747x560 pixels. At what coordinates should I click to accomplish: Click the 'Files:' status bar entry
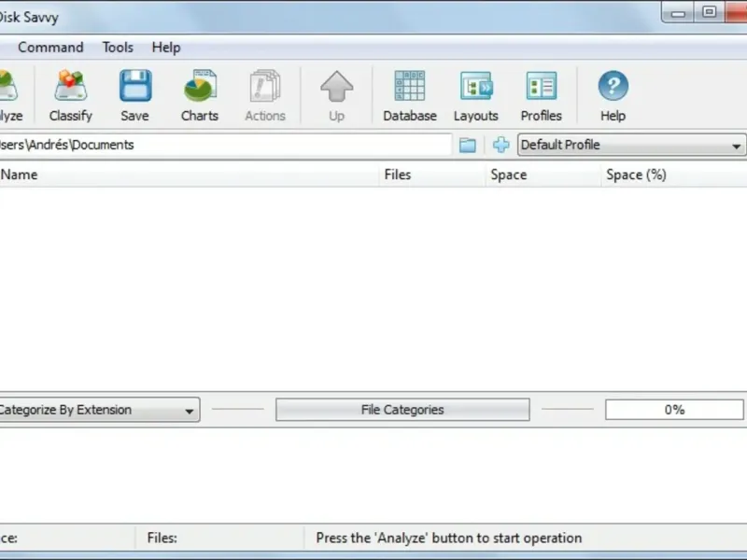coord(162,539)
